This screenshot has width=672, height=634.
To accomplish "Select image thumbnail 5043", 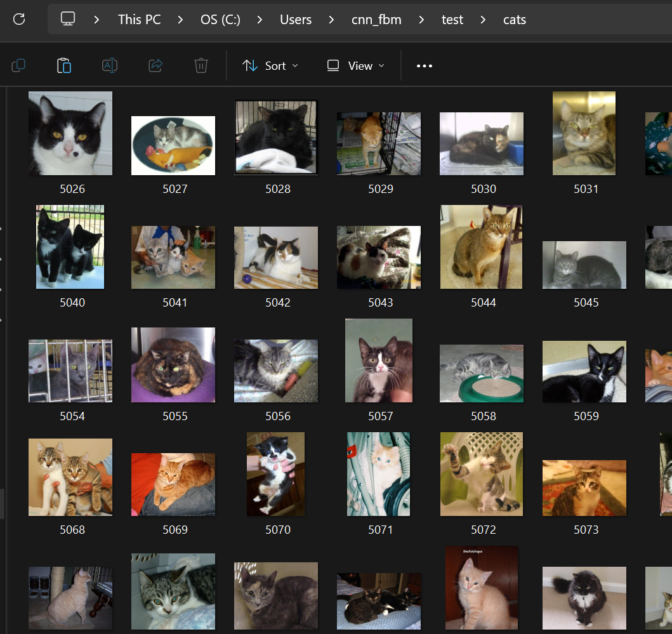I will (x=379, y=257).
